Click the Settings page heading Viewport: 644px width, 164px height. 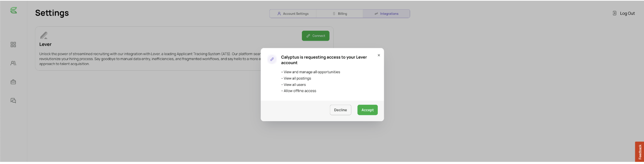tap(52, 13)
